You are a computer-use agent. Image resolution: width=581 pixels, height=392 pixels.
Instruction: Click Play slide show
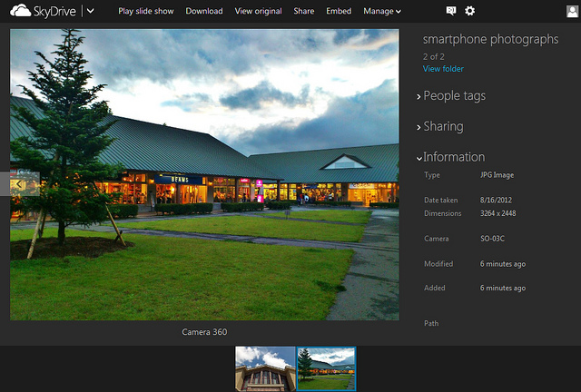click(x=145, y=11)
